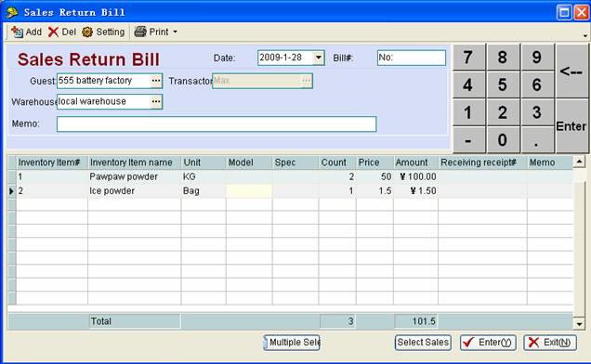
Task: Tap keypad digit 7
Action: click(x=468, y=58)
